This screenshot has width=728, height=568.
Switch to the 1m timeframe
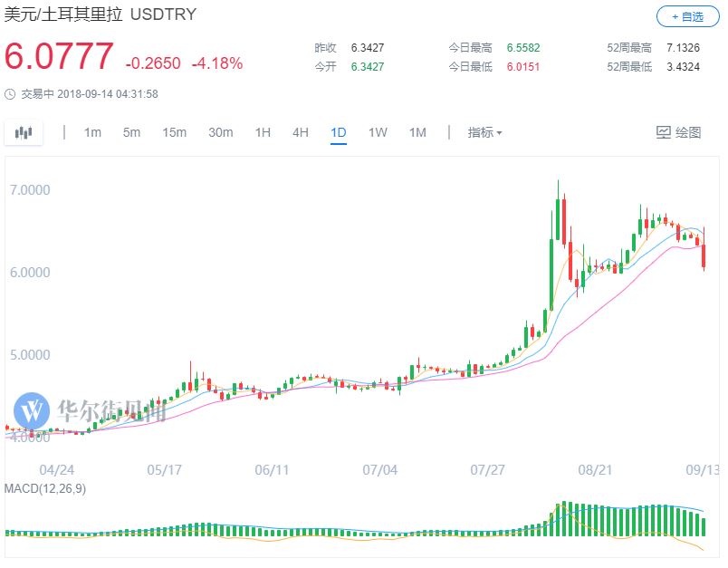pos(92,132)
